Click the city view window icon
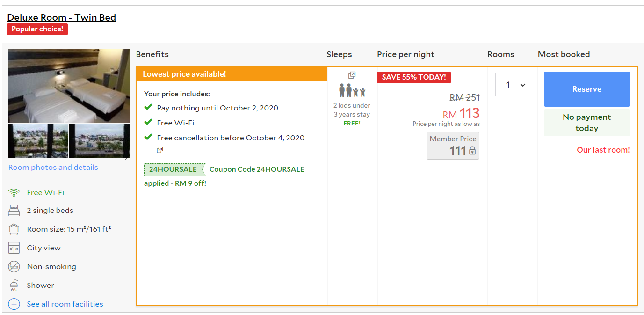The image size is (644, 315). tap(14, 248)
